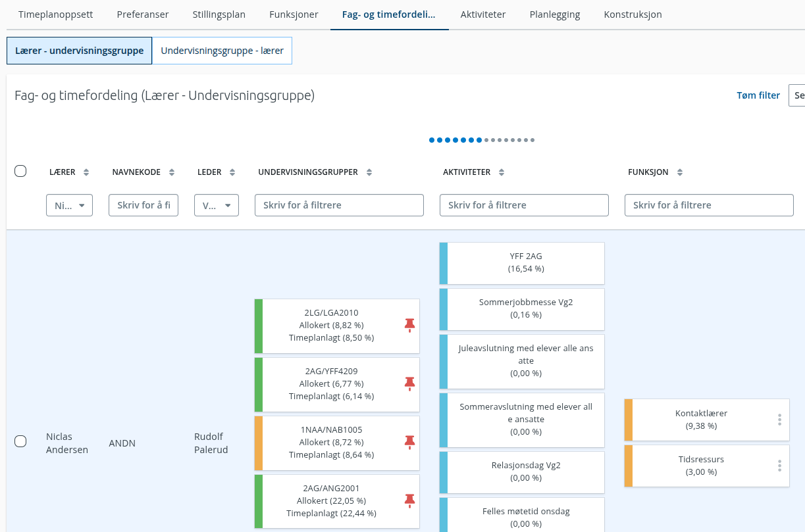
Task: Check the select-all checkbox in header
Action: 20,171
